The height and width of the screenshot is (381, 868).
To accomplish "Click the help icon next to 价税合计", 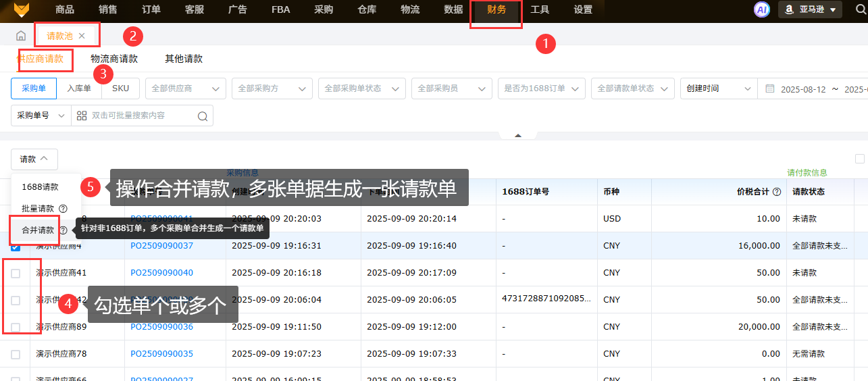I will pos(777,192).
